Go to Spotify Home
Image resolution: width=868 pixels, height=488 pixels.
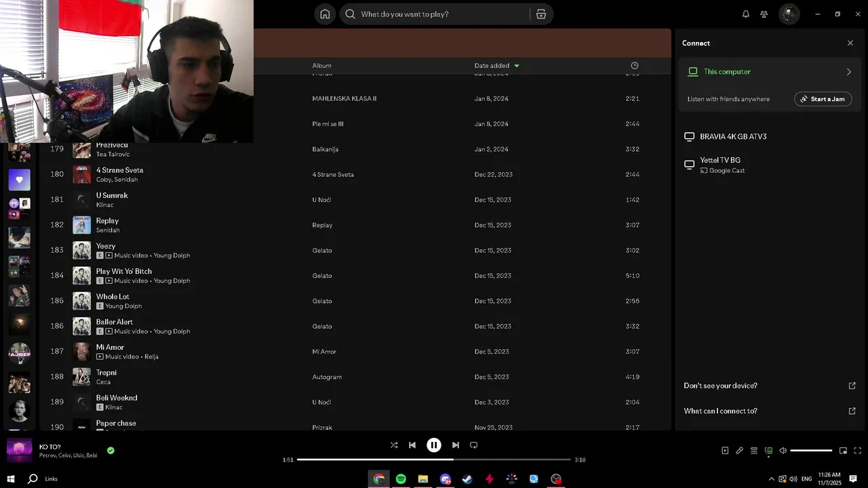point(325,14)
